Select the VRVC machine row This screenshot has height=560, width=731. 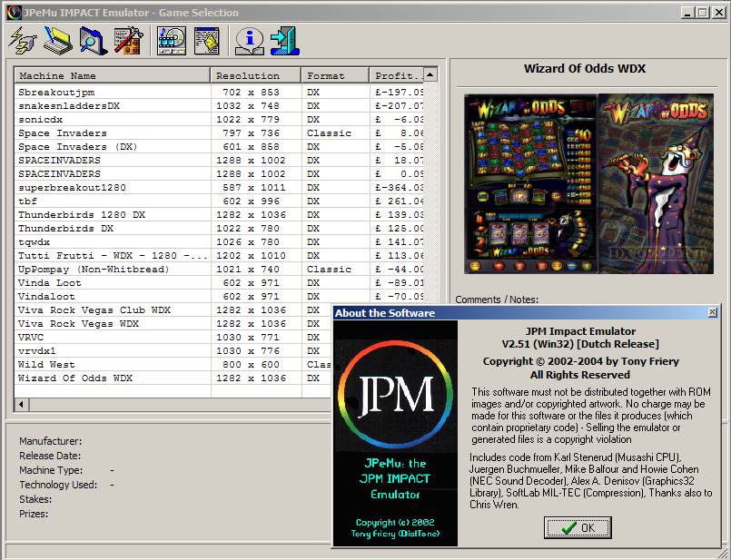(x=173, y=338)
